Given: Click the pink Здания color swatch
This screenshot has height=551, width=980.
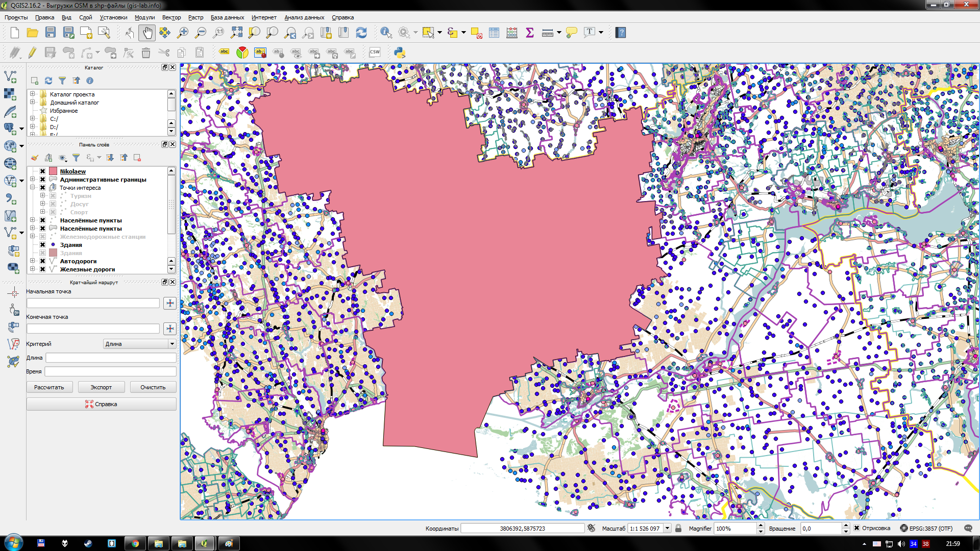Looking at the screenshot, I should [x=53, y=253].
